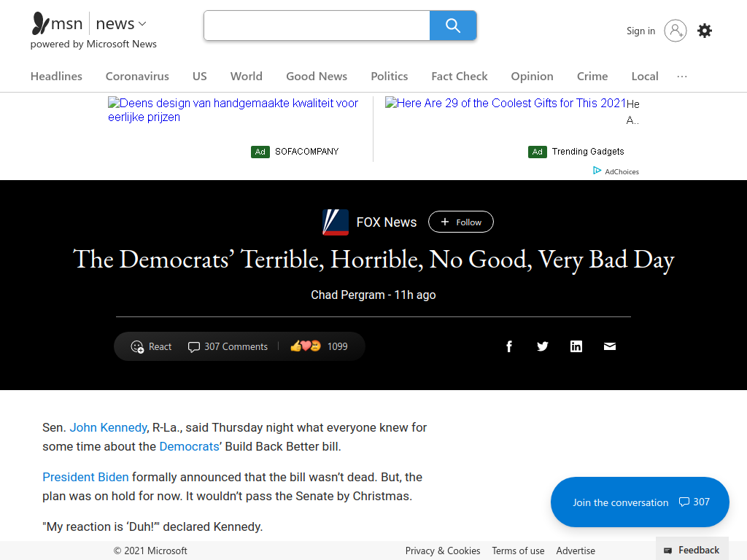
Task: Click the Join the conversation button
Action: pyautogui.click(x=640, y=502)
